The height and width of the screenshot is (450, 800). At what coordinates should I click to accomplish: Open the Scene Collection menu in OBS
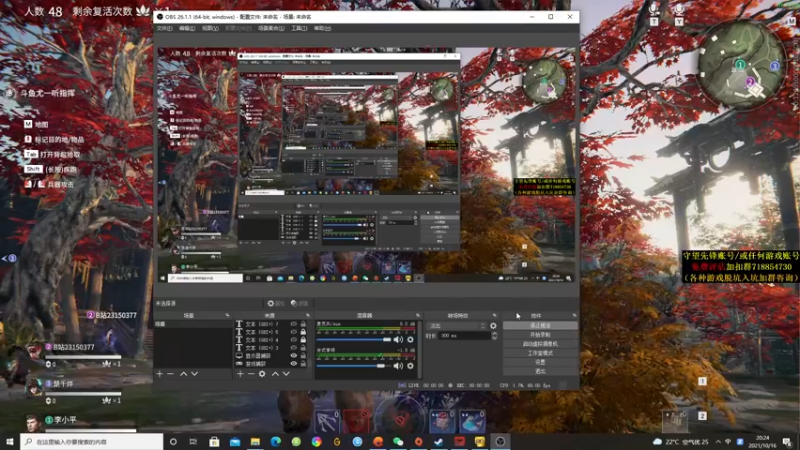[271, 29]
